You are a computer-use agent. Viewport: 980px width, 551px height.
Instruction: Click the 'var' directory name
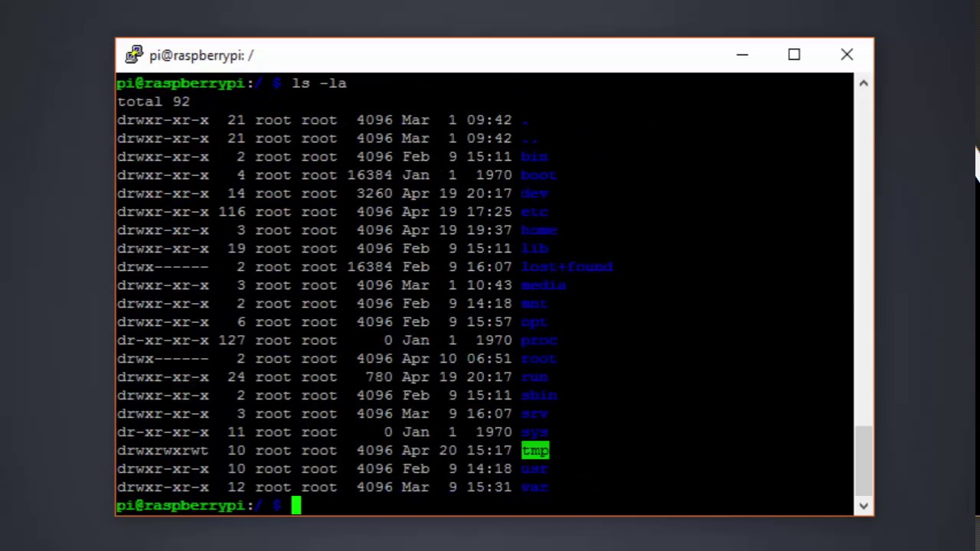pos(534,487)
